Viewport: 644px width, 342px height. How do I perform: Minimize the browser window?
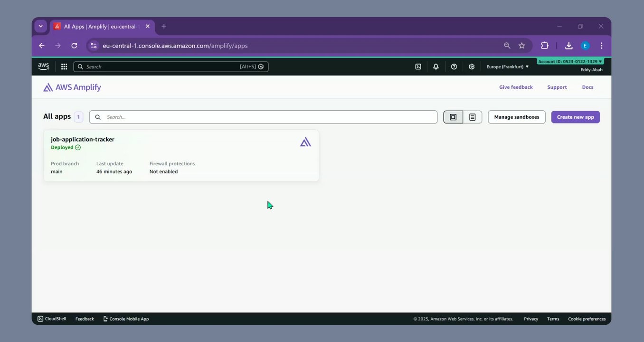click(x=559, y=27)
